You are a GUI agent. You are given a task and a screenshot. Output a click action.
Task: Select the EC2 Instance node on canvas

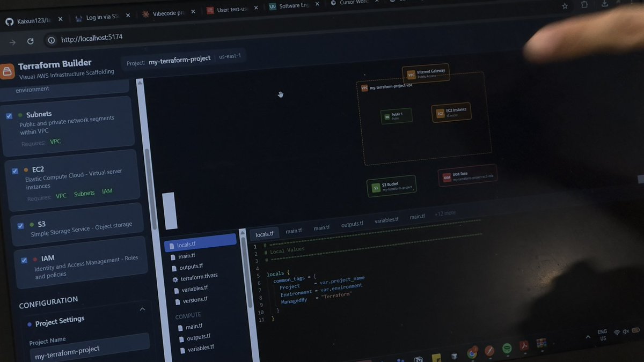coord(451,112)
